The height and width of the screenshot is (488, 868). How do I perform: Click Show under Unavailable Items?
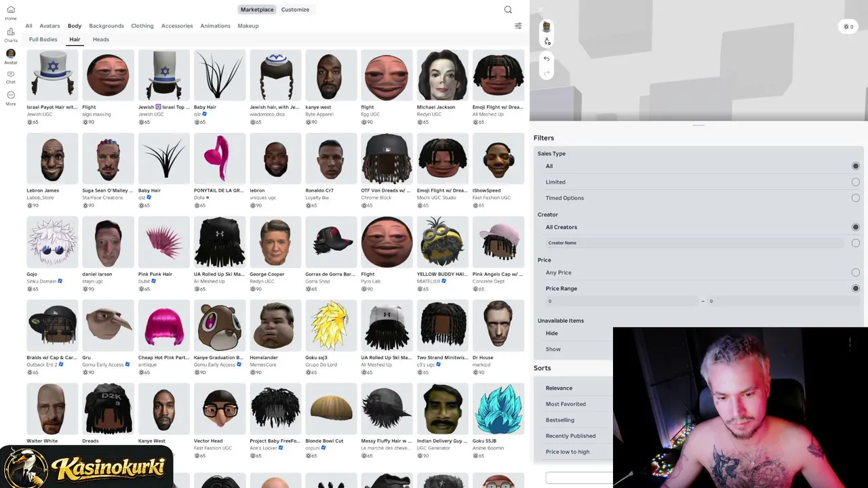point(553,349)
